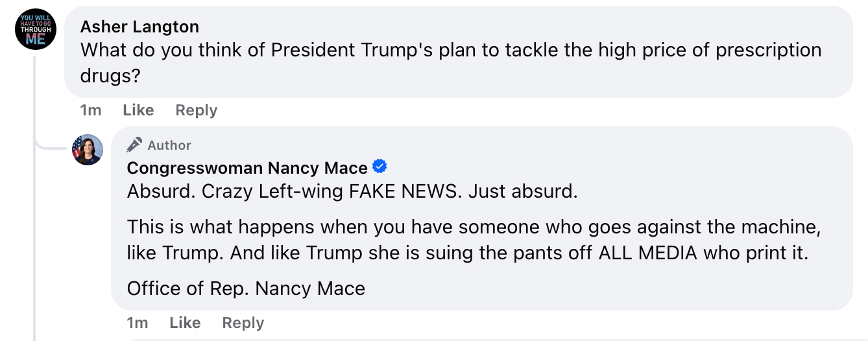This screenshot has height=341, width=868.
Task: Click the blue verified badge icon
Action: 380,167
